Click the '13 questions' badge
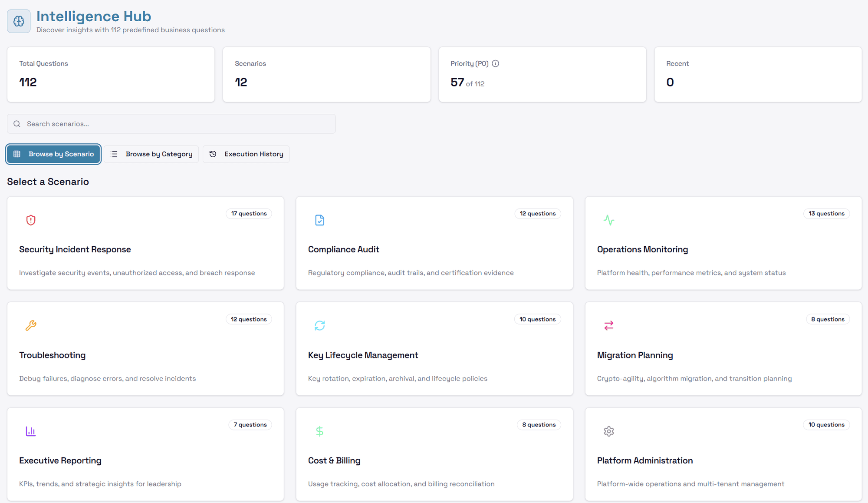This screenshot has height=503, width=868. pyautogui.click(x=826, y=214)
